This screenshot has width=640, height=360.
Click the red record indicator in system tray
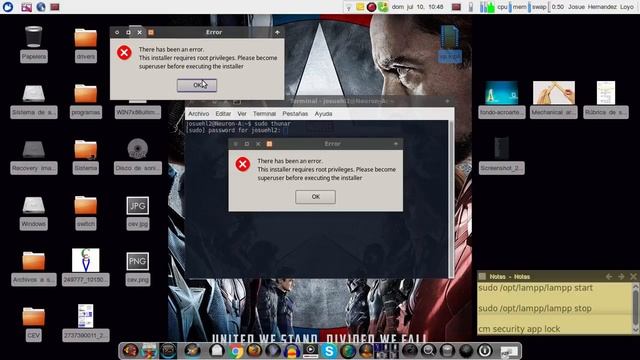tap(371, 7)
